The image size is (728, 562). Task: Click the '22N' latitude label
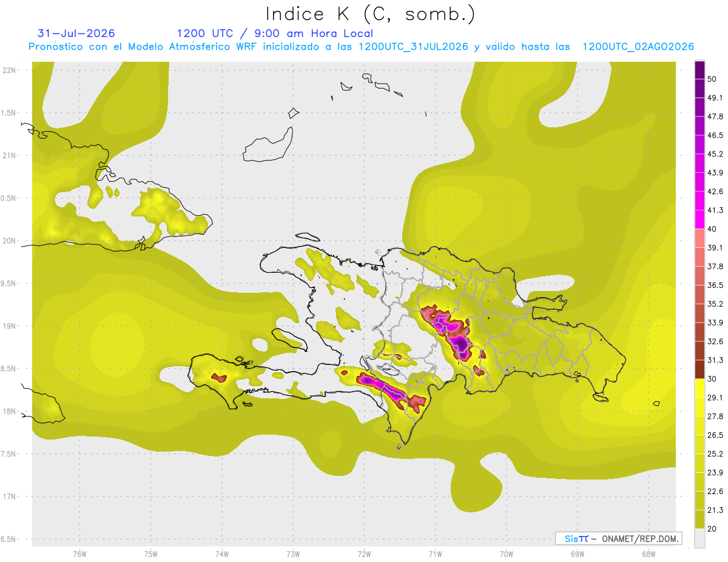click(10, 70)
